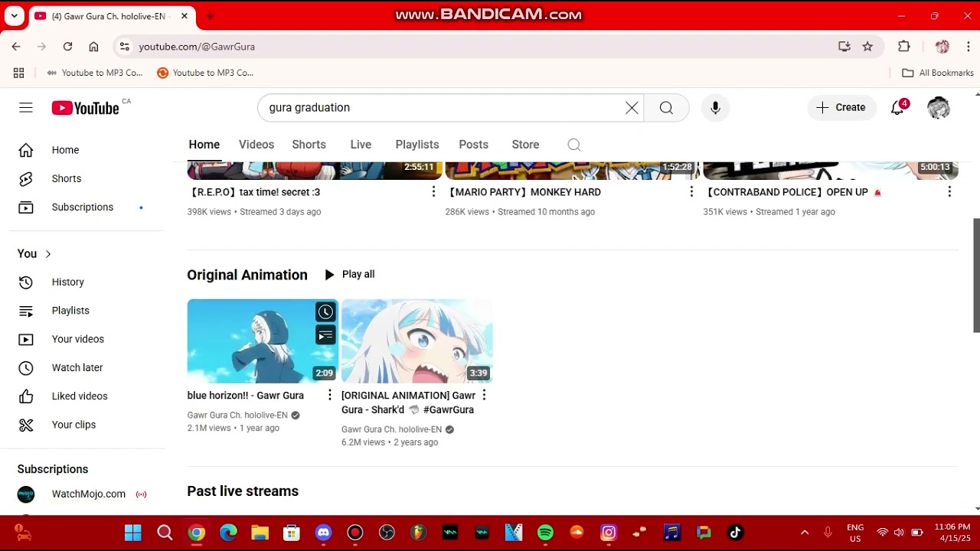The width and height of the screenshot is (980, 551).
Task: Bookmark this page with star icon
Action: [x=867, y=47]
